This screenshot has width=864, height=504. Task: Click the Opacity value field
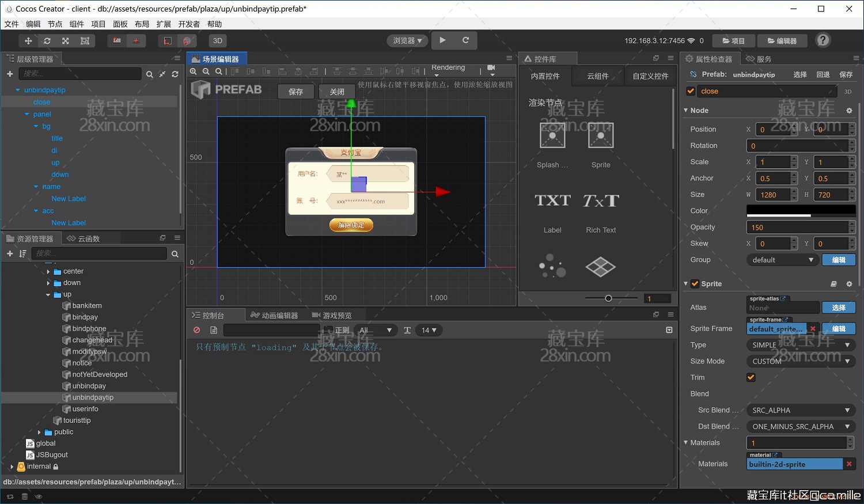pos(797,228)
